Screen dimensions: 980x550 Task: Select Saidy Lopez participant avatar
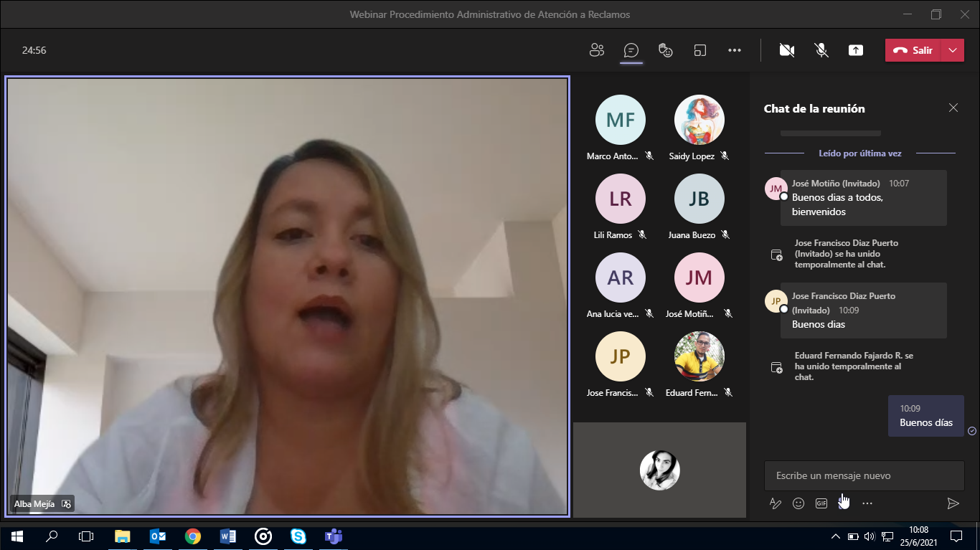coord(699,120)
